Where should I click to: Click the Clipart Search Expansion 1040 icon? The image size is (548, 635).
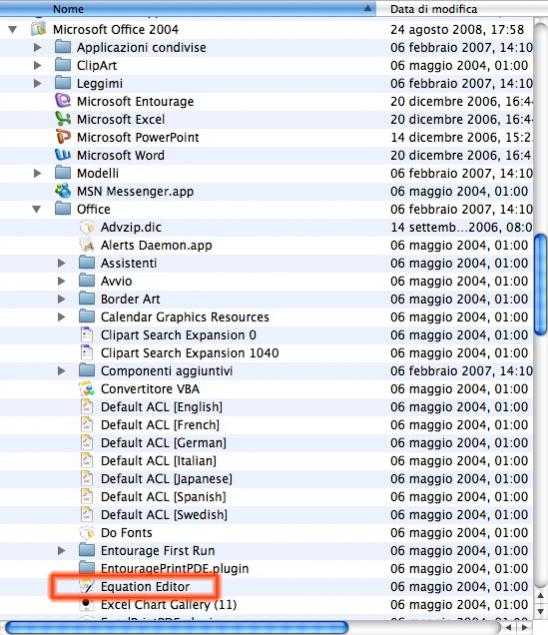coord(87,352)
